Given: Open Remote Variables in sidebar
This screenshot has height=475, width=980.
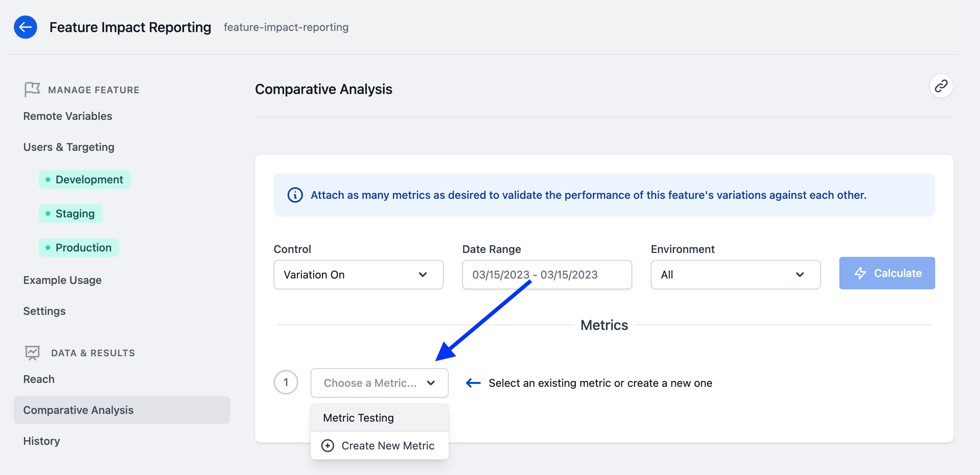Looking at the screenshot, I should 68,116.
